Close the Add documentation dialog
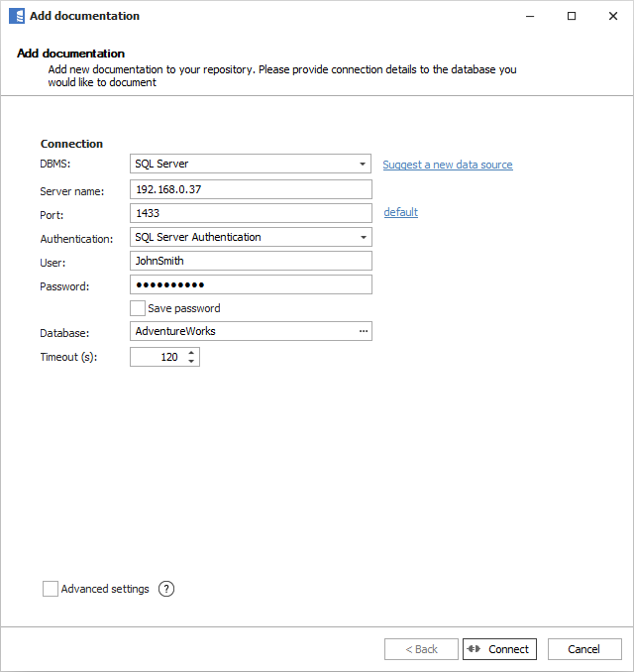634x672 pixels. [x=613, y=16]
